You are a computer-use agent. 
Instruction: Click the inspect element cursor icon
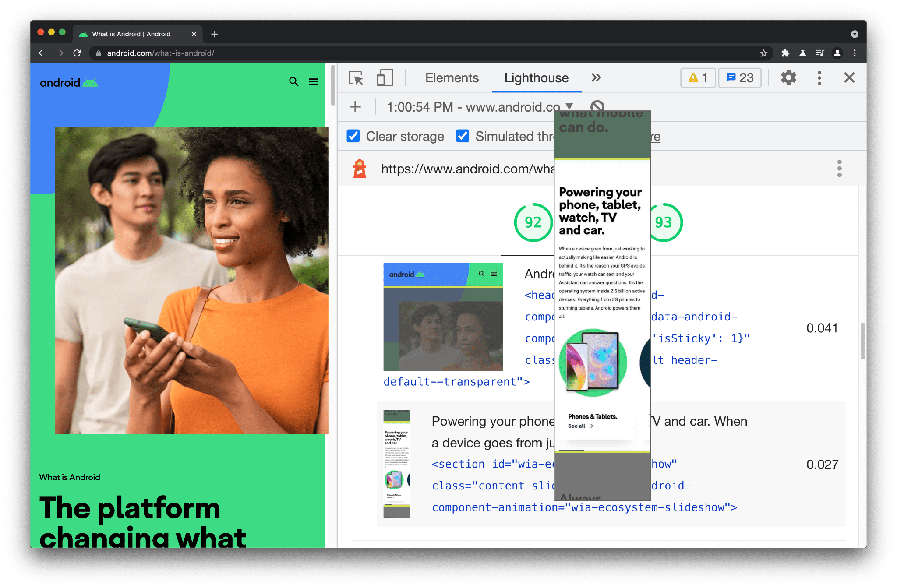(x=354, y=77)
